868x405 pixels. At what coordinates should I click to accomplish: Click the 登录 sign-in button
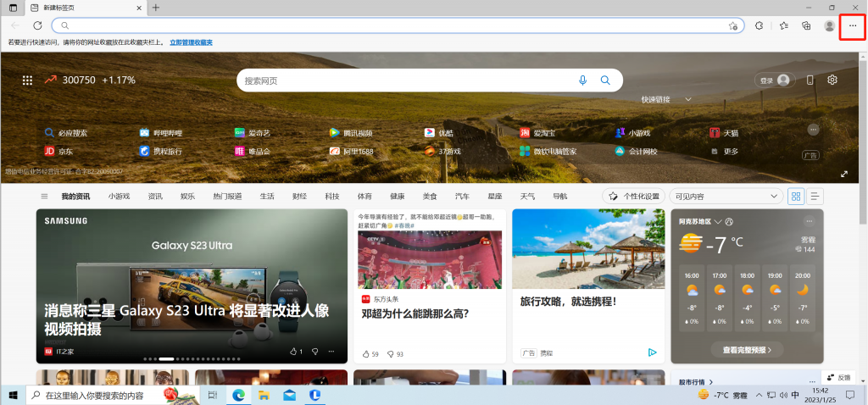(775, 80)
